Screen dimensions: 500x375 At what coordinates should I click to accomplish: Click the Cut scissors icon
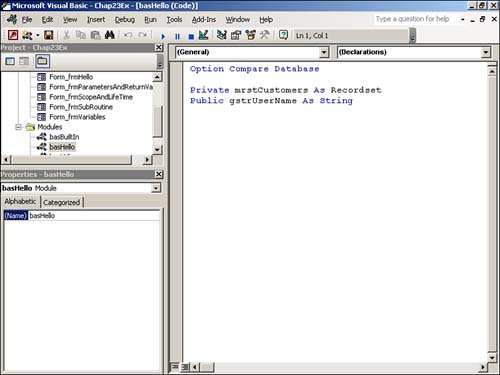pyautogui.click(x=66, y=35)
